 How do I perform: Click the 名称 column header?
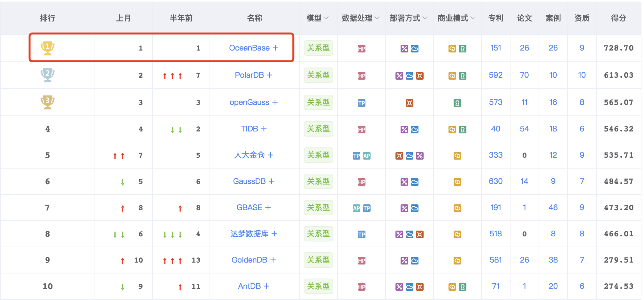(x=255, y=18)
